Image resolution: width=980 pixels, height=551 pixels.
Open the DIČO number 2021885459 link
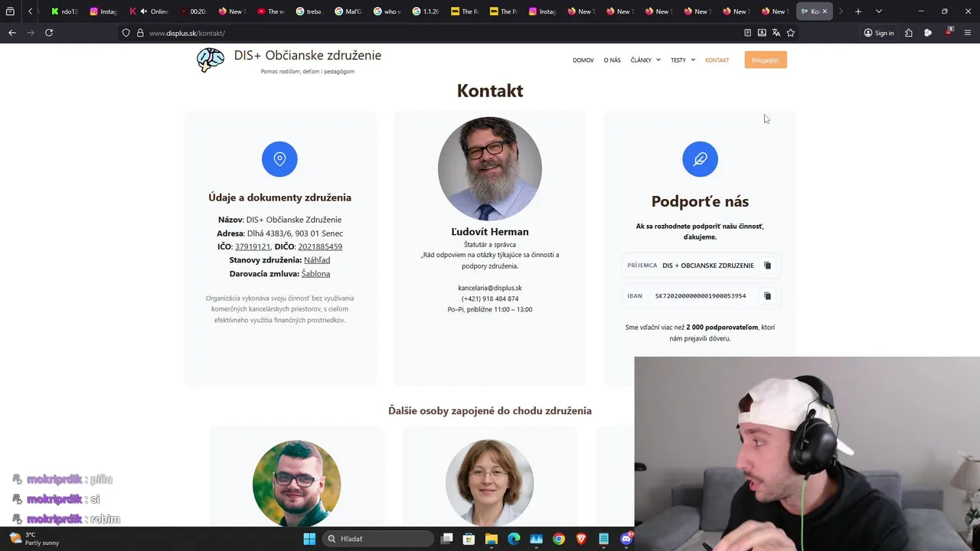tap(320, 246)
